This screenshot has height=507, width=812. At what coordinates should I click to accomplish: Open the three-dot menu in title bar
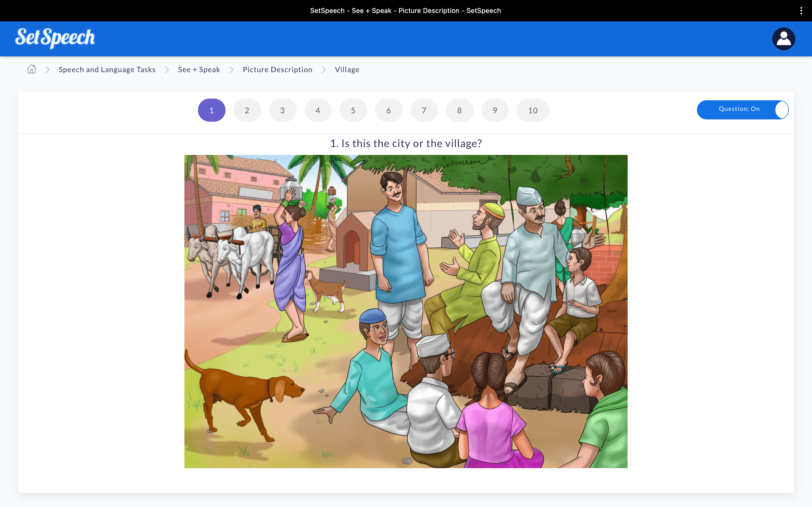(801, 11)
